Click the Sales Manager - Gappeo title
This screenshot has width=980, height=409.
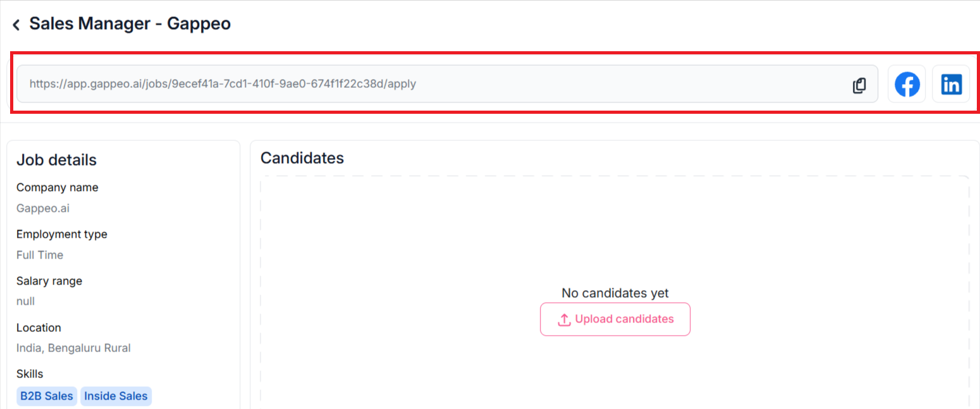(130, 24)
